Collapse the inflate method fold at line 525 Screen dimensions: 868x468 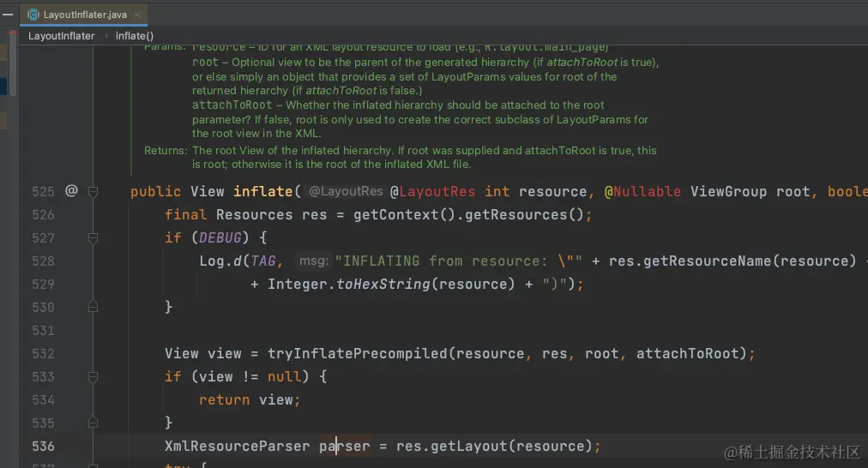point(93,192)
